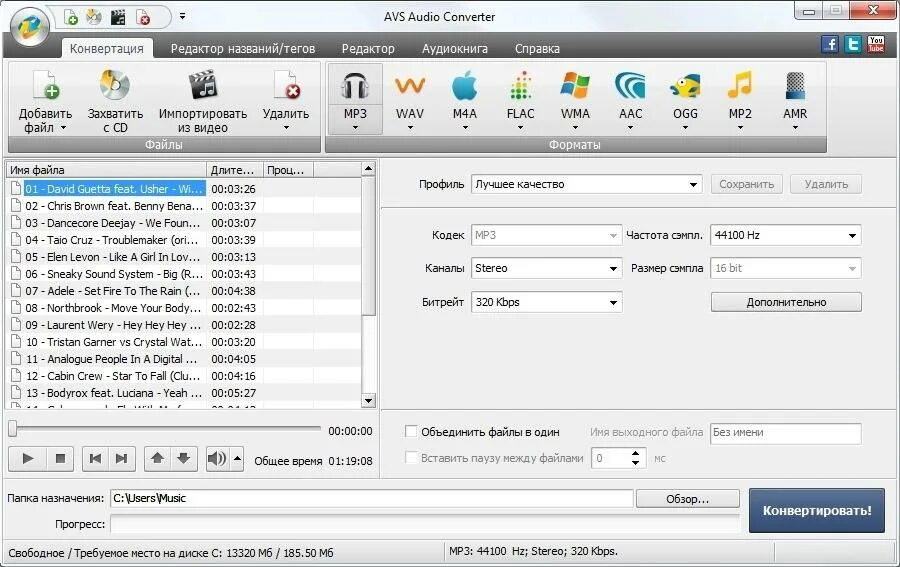Select the AAC format icon
900x567 pixels.
coord(630,86)
